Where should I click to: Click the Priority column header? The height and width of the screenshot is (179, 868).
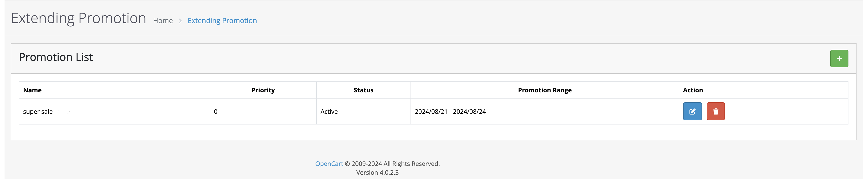coord(263,90)
